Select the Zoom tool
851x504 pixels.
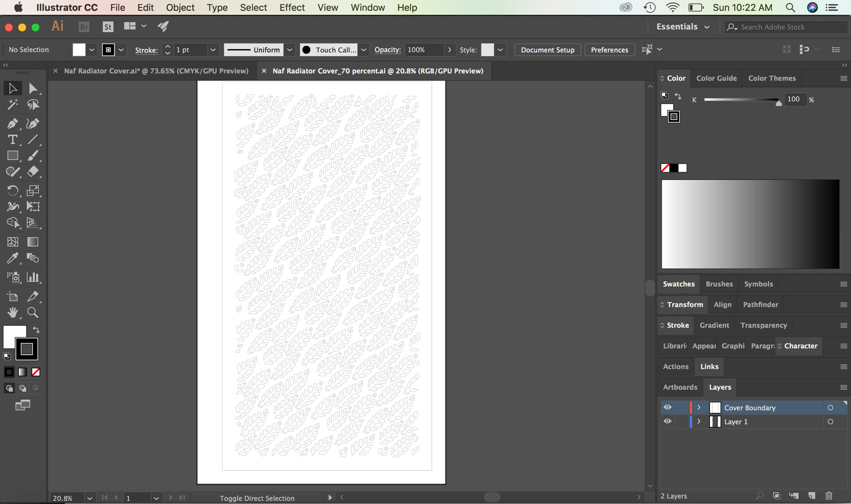click(x=32, y=313)
